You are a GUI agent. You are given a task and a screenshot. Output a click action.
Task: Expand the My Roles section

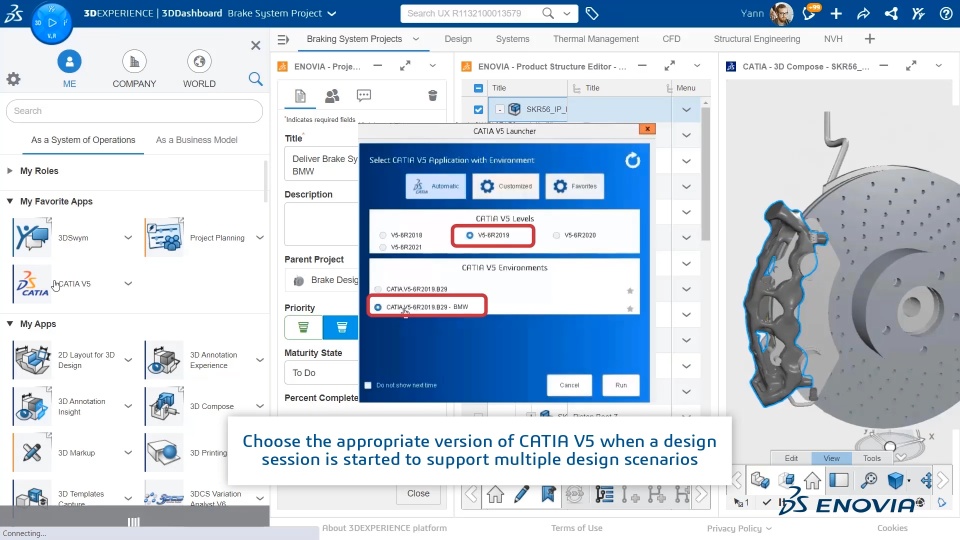click(10, 171)
